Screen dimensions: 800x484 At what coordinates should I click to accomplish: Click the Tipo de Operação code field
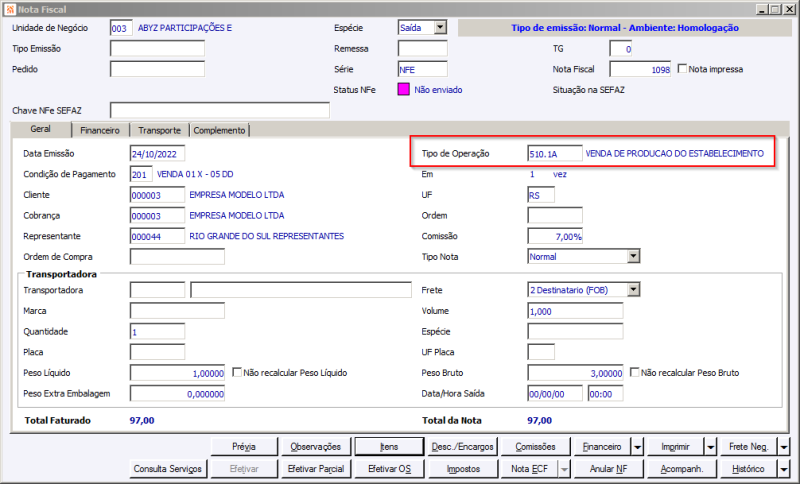click(555, 154)
